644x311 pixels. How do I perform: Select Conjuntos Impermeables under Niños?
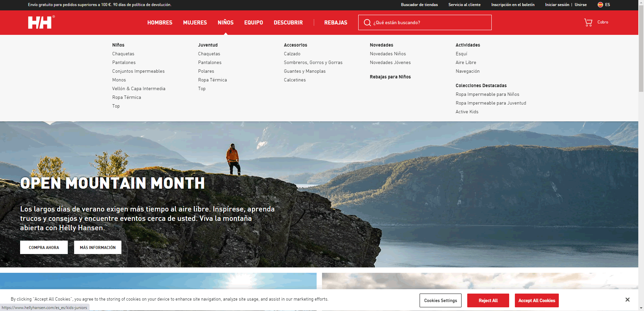pyautogui.click(x=138, y=71)
